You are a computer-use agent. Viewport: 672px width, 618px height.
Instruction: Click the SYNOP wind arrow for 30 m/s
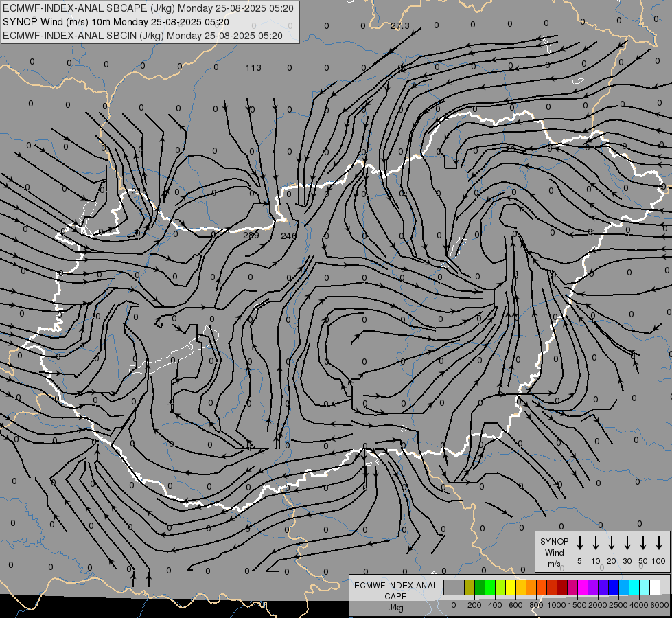coord(627,543)
